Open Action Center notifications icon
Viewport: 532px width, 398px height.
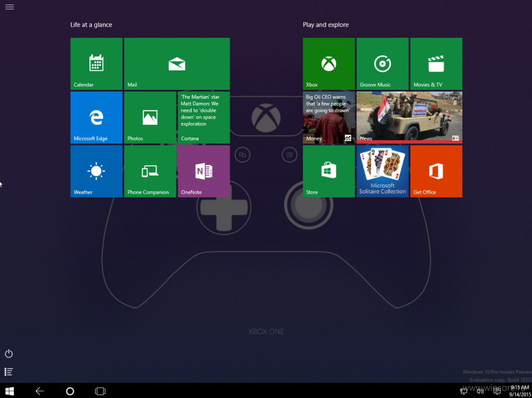tap(497, 391)
